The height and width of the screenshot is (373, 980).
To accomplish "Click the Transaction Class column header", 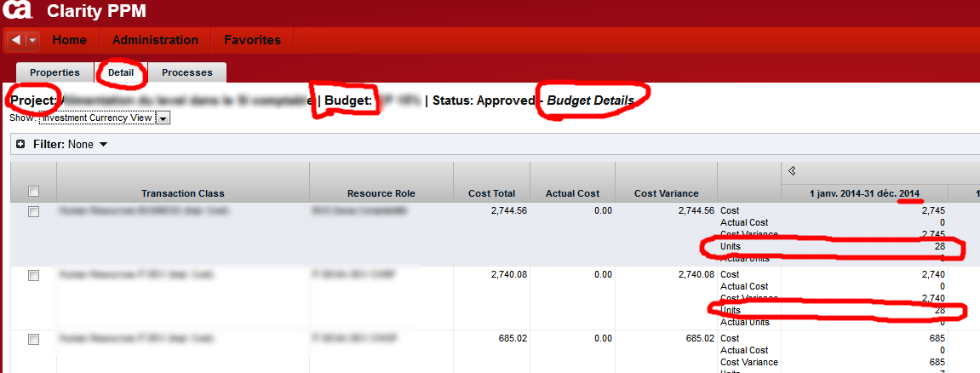I will [x=182, y=193].
